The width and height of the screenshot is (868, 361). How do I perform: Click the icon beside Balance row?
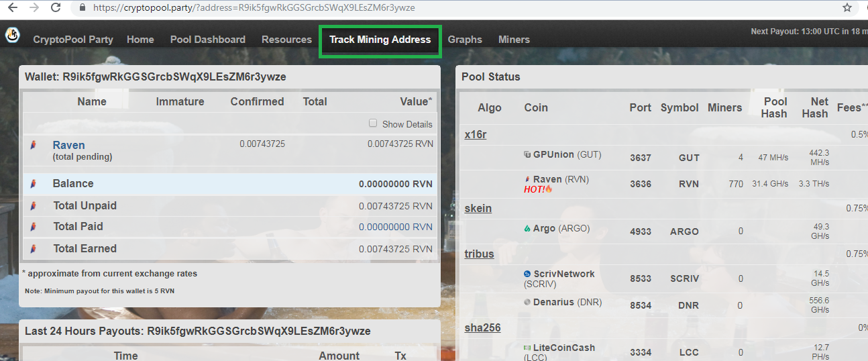[x=32, y=184]
